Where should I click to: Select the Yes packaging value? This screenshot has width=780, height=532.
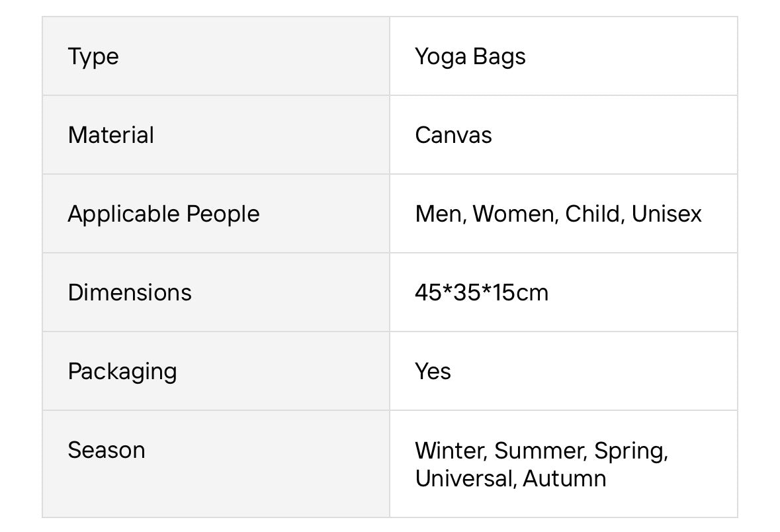[x=433, y=371]
